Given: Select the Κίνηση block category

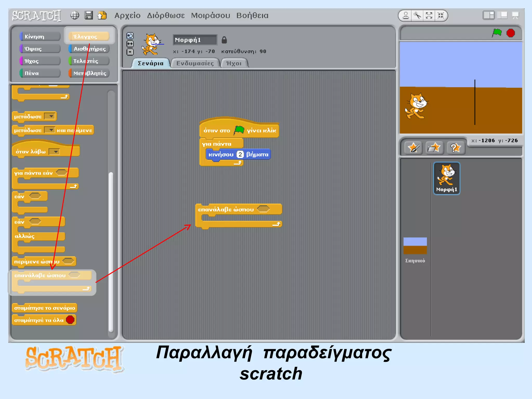Looking at the screenshot, I should coord(40,36).
